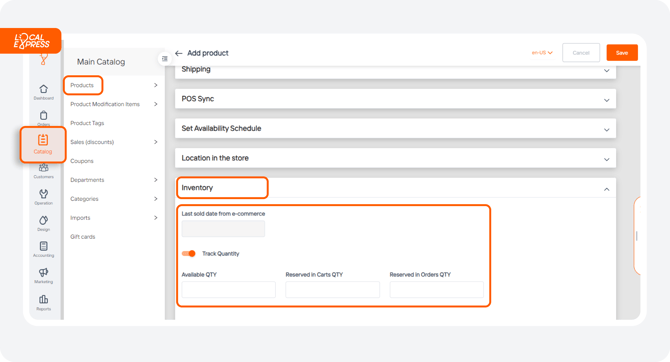
Task: Open the Marketing megaphone icon
Action: click(44, 272)
